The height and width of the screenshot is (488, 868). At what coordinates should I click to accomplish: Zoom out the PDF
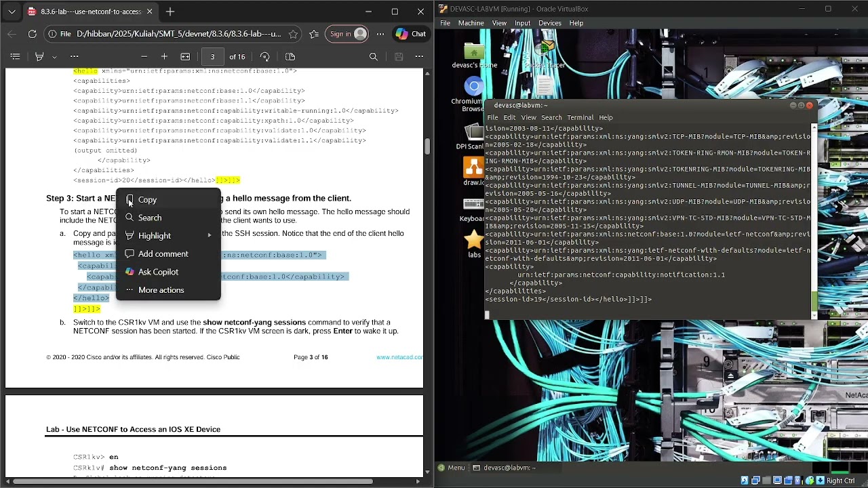(x=144, y=57)
